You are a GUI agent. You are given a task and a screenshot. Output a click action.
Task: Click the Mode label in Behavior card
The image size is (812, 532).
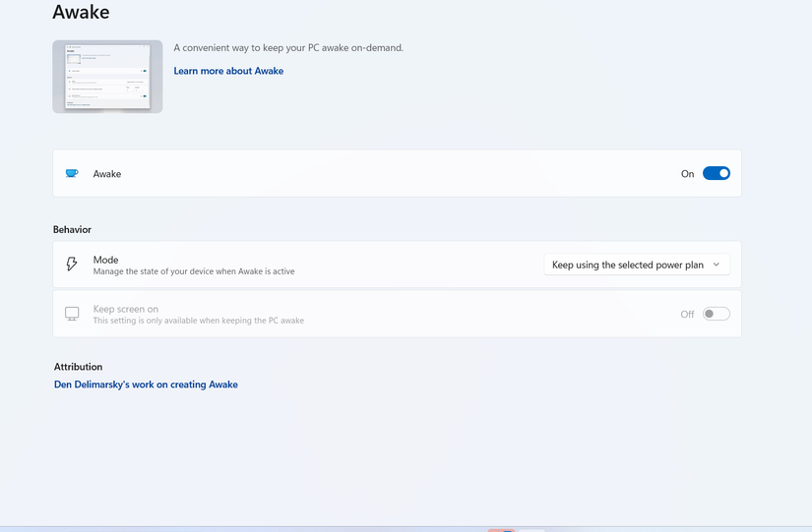[105, 260]
